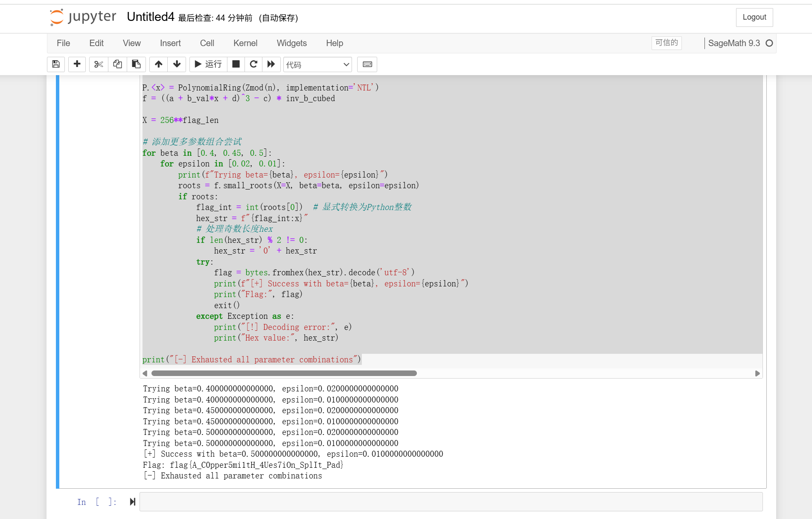
Task: Run the current cell
Action: pos(208,64)
